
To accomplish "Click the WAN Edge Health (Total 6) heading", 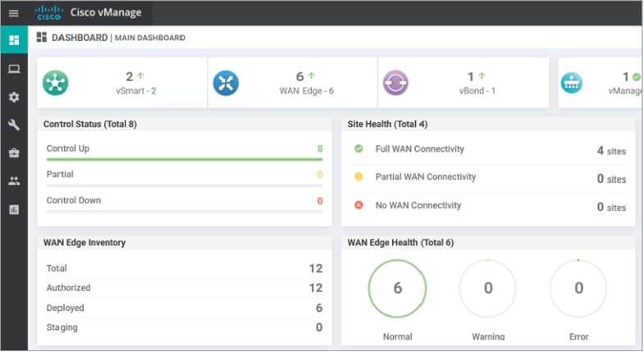I will [400, 242].
